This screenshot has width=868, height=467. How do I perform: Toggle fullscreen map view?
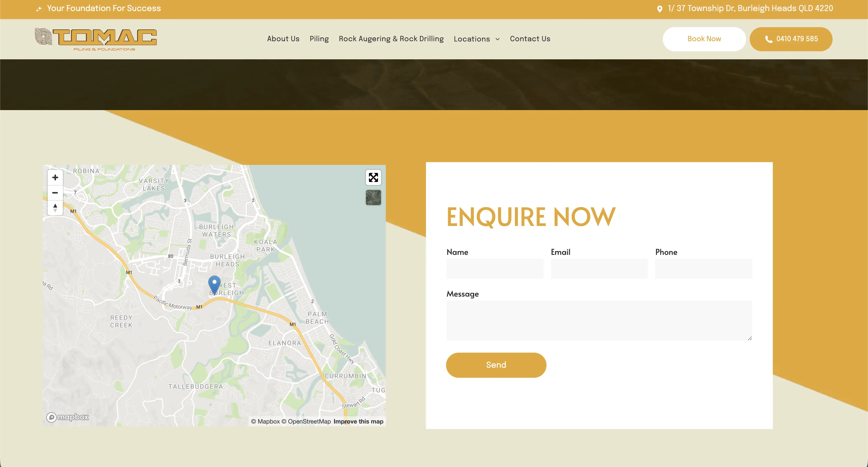[x=373, y=177]
